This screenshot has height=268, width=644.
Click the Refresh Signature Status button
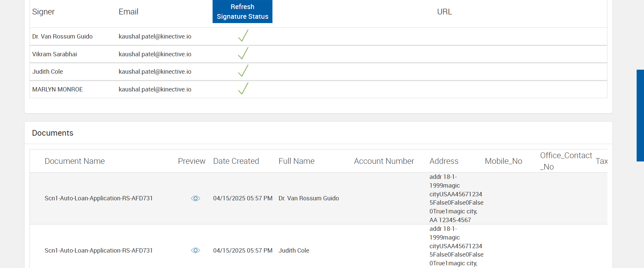[242, 12]
